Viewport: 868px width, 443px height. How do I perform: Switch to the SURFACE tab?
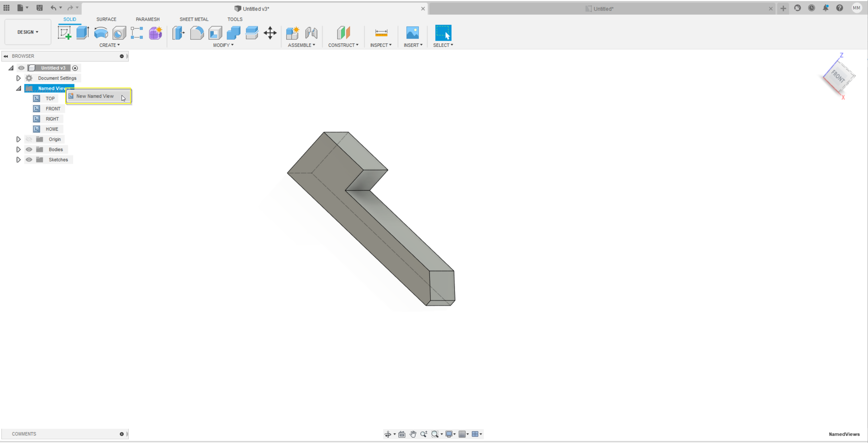(106, 19)
